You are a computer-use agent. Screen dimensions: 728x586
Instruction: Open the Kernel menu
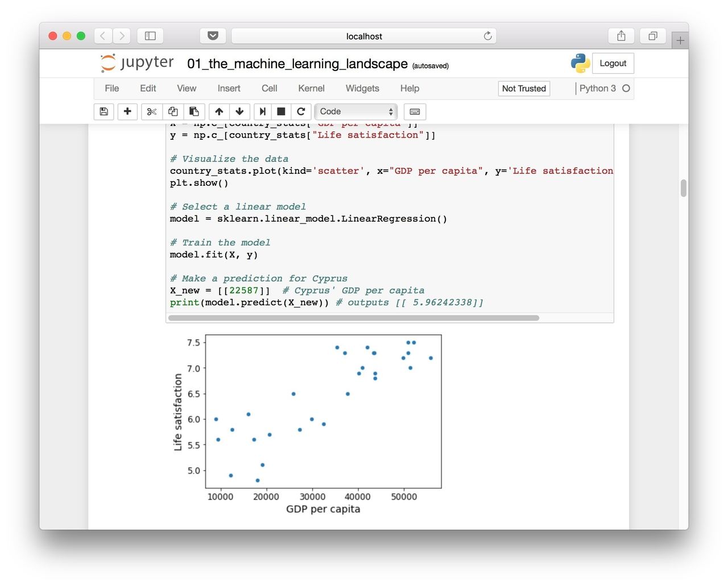pos(311,89)
